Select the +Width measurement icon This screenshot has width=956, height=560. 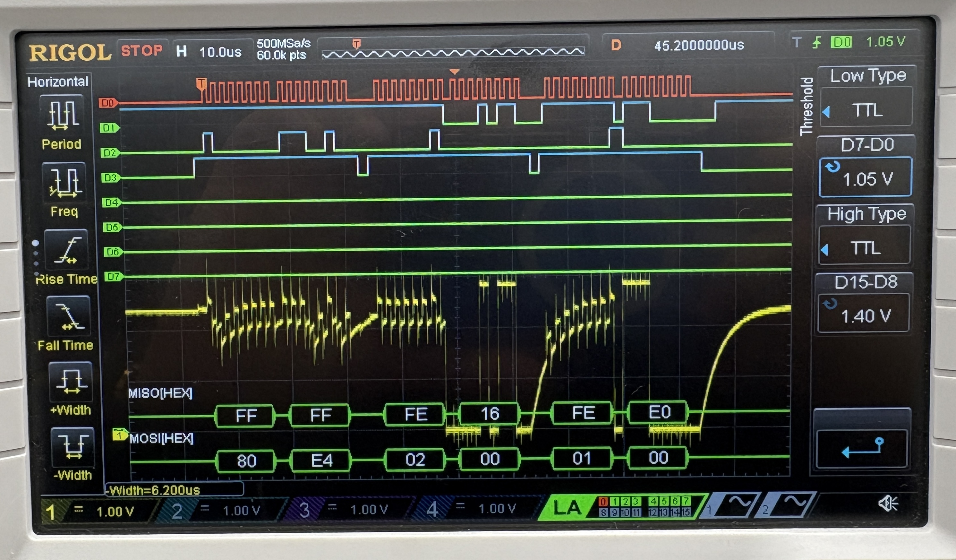[x=71, y=382]
